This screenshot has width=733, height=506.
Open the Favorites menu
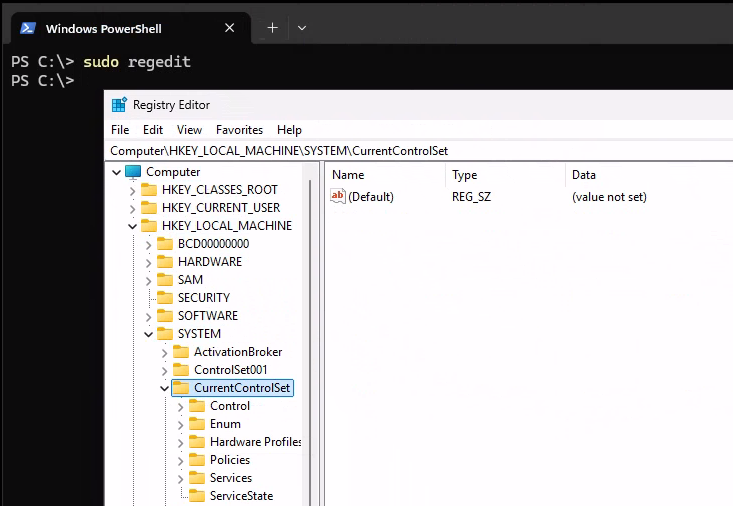(x=239, y=130)
